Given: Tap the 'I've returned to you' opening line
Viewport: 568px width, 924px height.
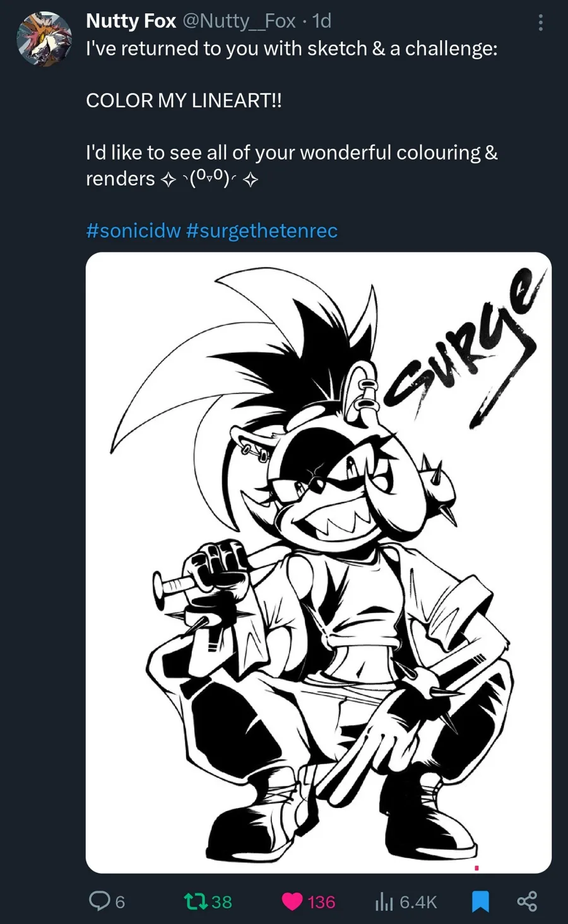Looking at the screenshot, I should point(292,48).
